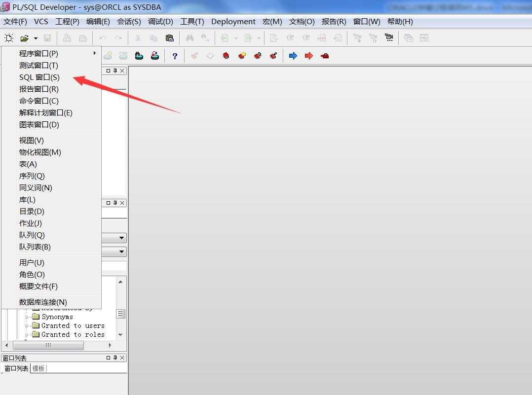532x395 pixels.
Task: Select 物化视图(M) from the menu
Action: coord(51,152)
